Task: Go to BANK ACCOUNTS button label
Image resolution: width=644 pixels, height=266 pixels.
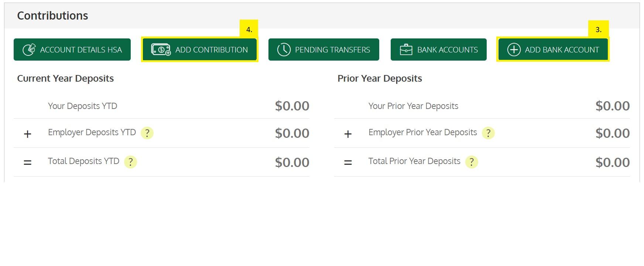Action: [447, 50]
